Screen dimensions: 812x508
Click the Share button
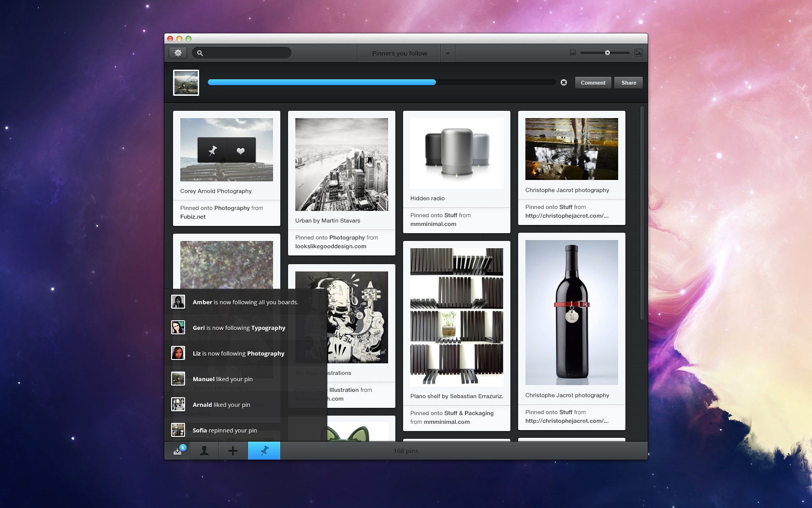coord(629,83)
